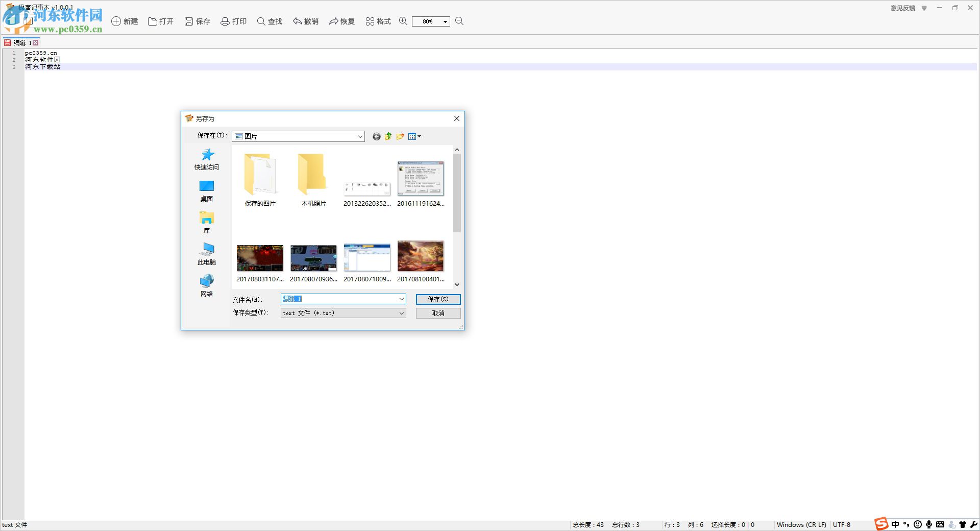Select the 保存的图片 folder
Viewport: 980px width, 531px height.
(x=260, y=180)
